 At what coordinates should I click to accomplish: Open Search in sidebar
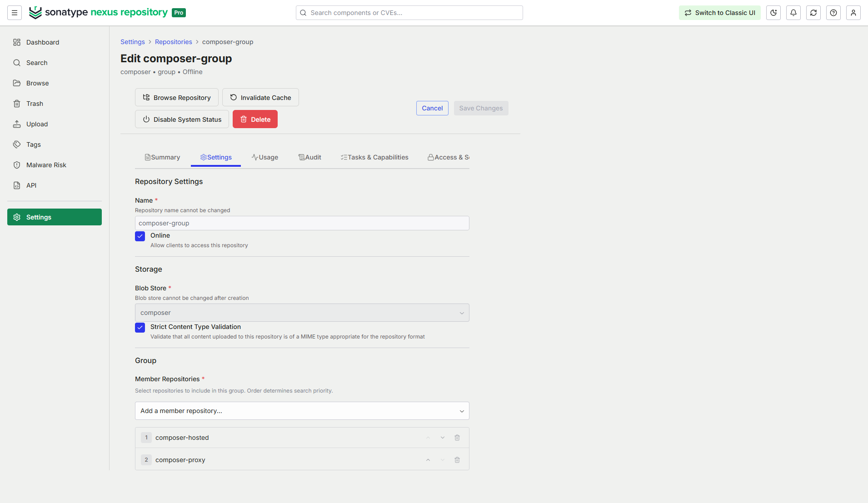tap(55, 63)
